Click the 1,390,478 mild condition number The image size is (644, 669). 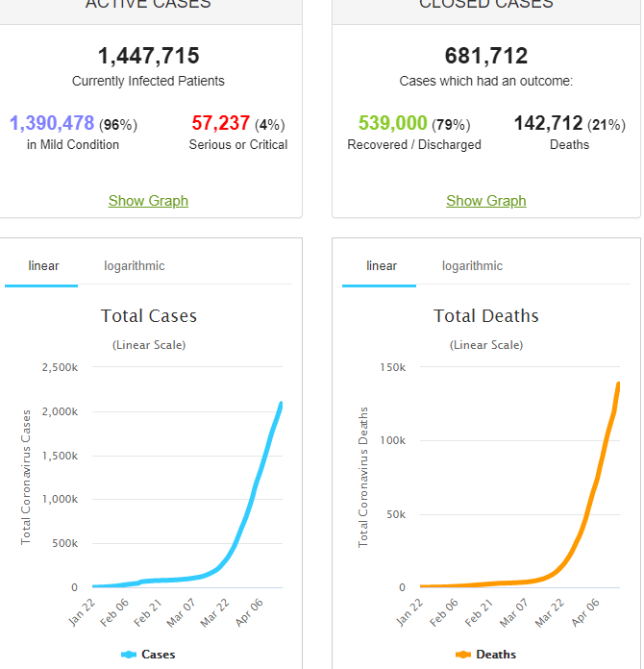[x=52, y=124]
